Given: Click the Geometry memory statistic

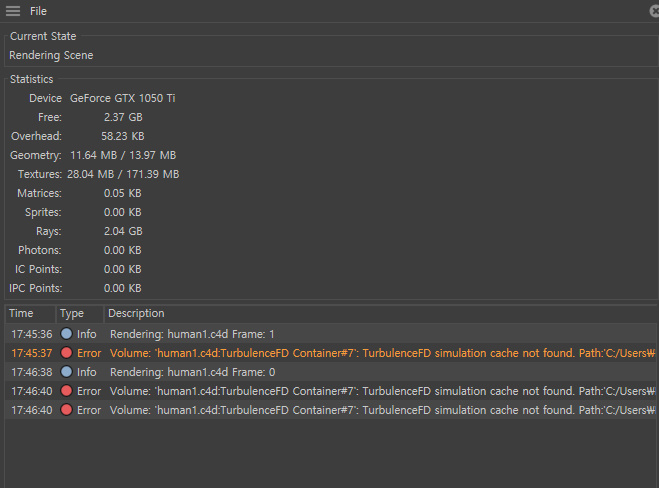Looking at the screenshot, I should coord(93,155).
